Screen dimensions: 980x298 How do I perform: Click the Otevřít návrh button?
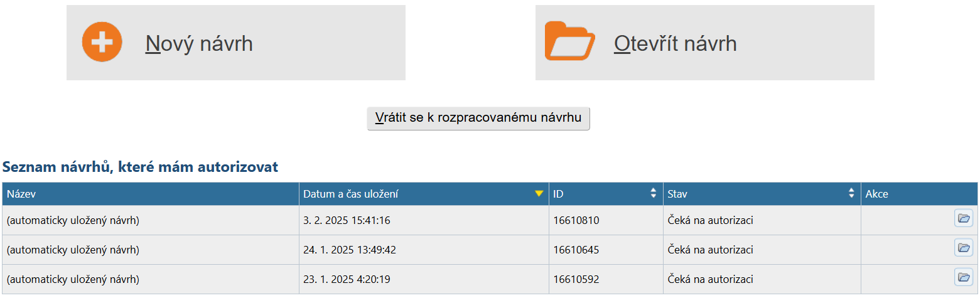click(704, 43)
